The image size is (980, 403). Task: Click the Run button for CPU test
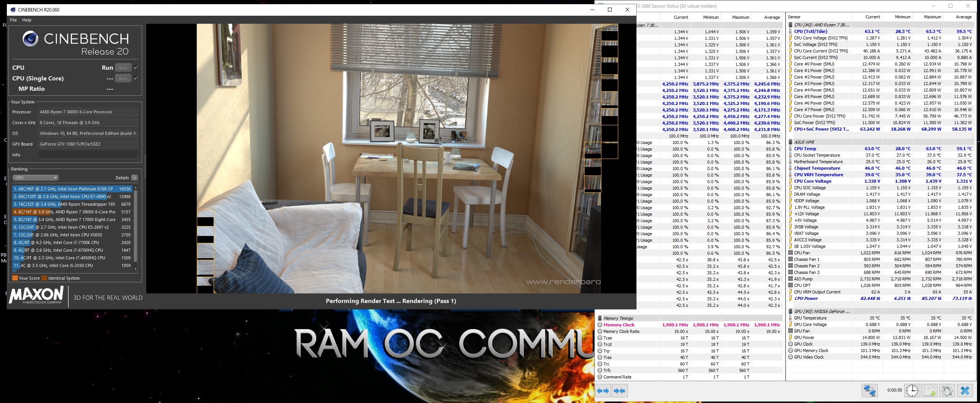point(123,68)
